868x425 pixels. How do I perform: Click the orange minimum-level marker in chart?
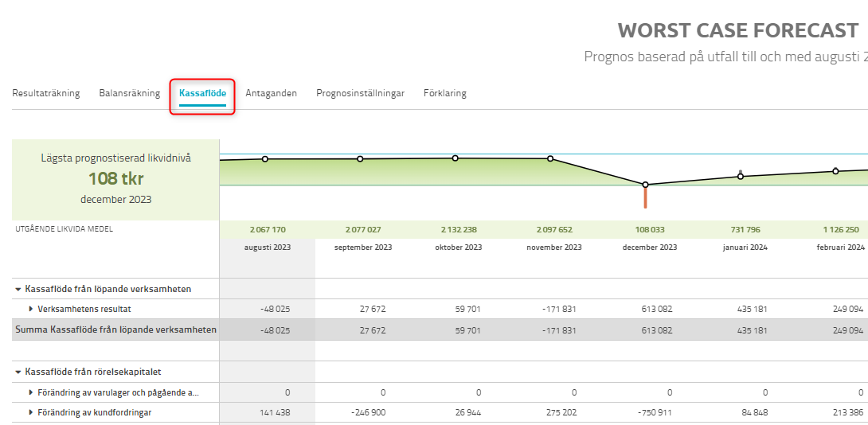pyautogui.click(x=646, y=198)
